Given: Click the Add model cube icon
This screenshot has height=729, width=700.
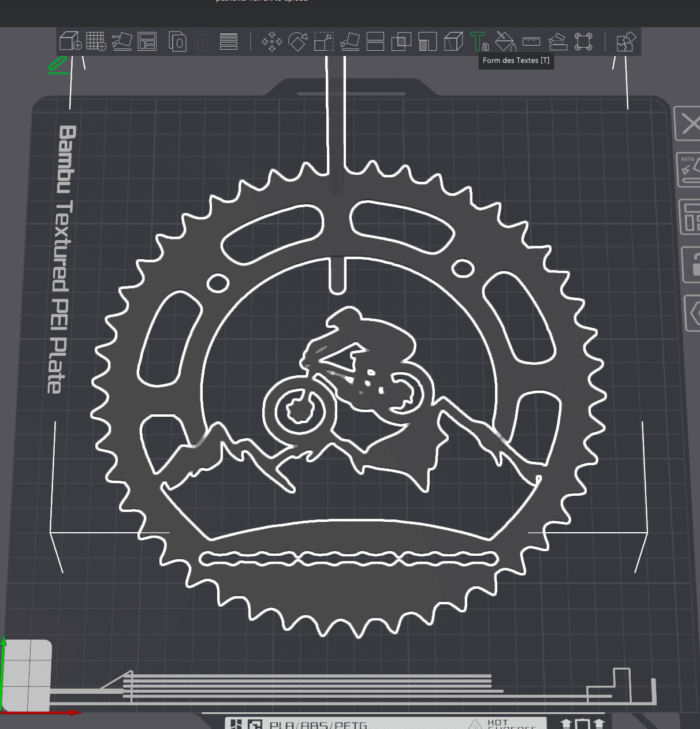Looking at the screenshot, I should point(70,42).
